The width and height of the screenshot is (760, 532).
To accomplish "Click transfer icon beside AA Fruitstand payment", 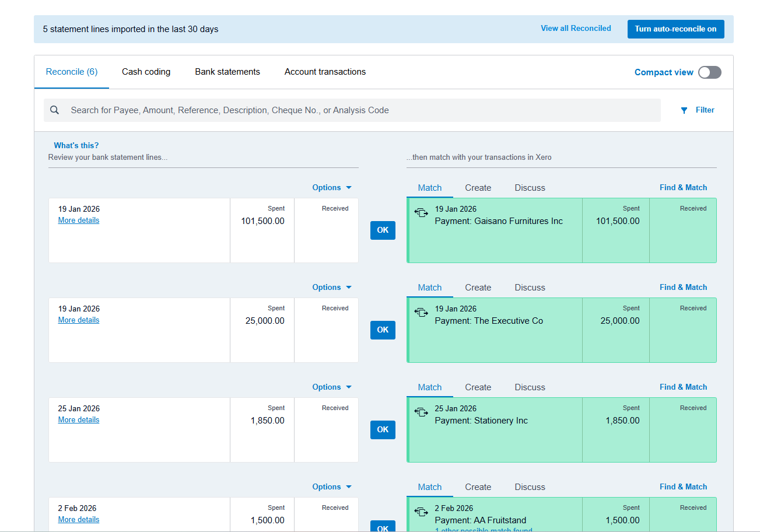I will [x=421, y=512].
